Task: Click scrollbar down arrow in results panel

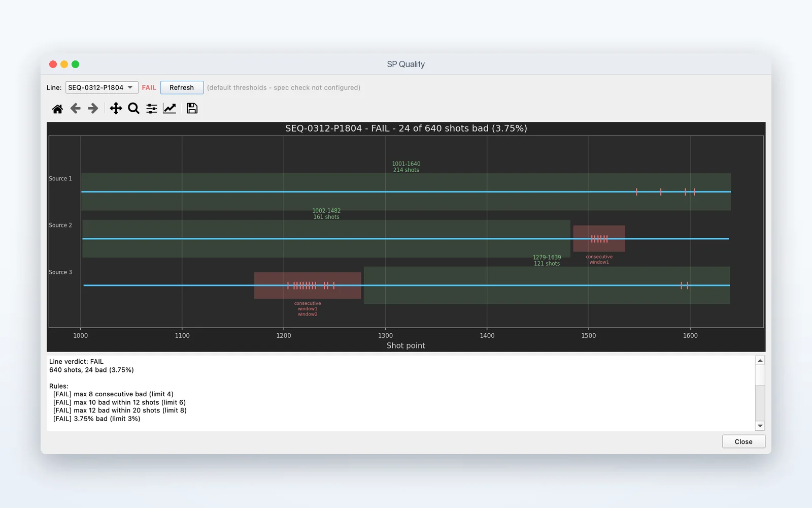Action: 760,426
